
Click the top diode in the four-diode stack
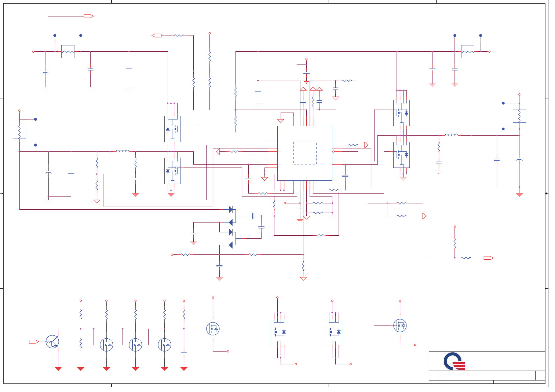(x=231, y=209)
